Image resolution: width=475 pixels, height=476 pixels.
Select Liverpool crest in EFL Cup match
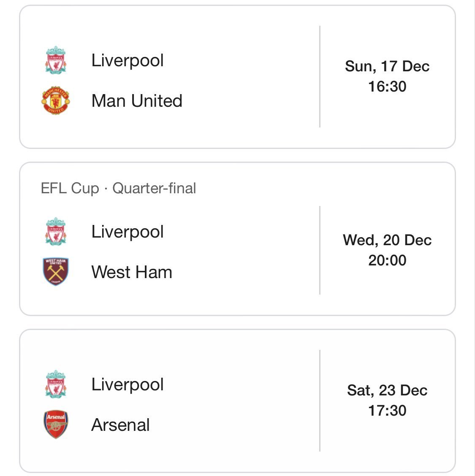coord(56,232)
